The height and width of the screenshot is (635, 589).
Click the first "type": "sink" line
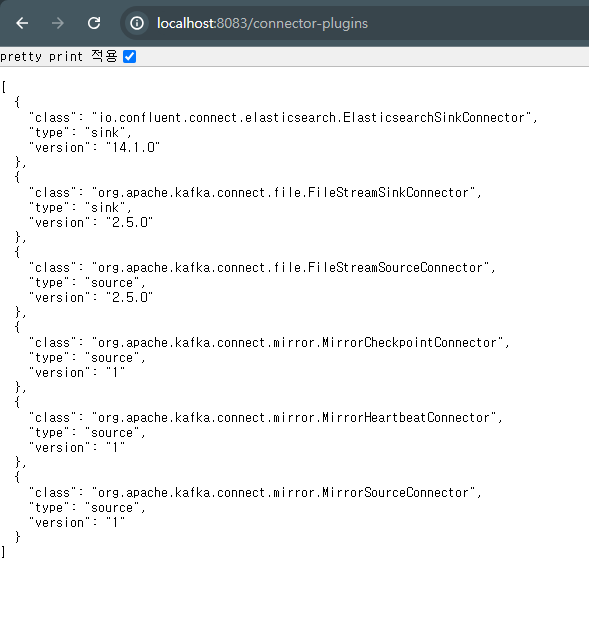80,133
